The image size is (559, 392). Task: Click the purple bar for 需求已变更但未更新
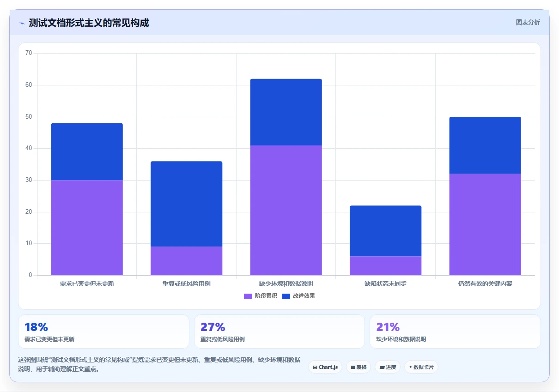tap(87, 228)
